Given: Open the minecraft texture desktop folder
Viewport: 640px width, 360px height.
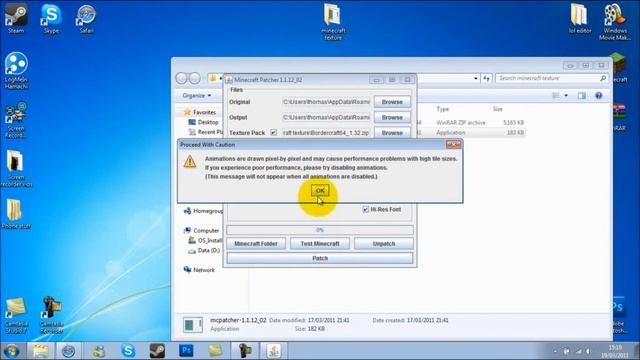Looking at the screenshot, I should point(333,22).
